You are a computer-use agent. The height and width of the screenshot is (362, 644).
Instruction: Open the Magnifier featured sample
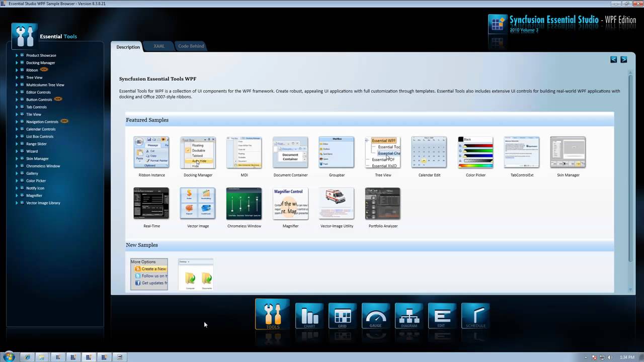point(290,204)
